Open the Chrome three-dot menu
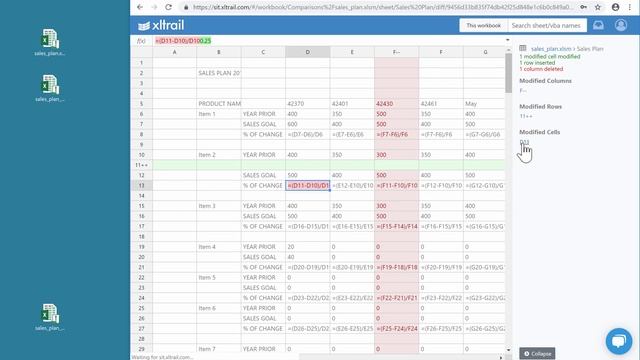640x360 pixels. pos(630,7)
